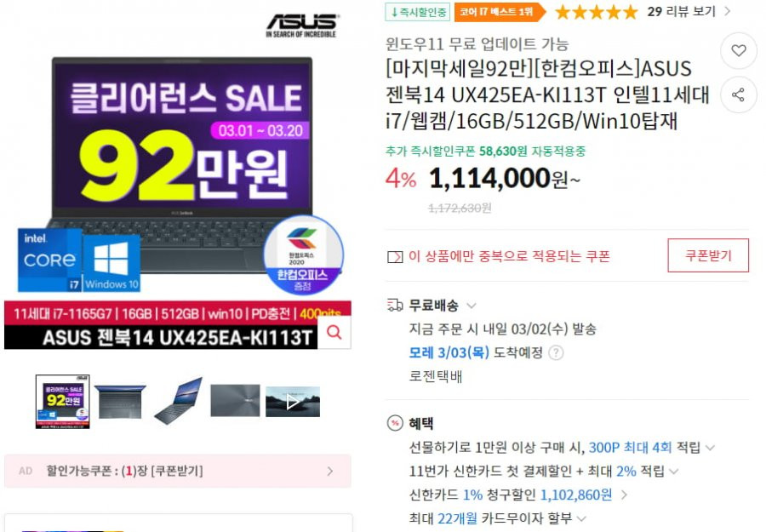Click the share icon button
766x532 pixels.
point(738,94)
